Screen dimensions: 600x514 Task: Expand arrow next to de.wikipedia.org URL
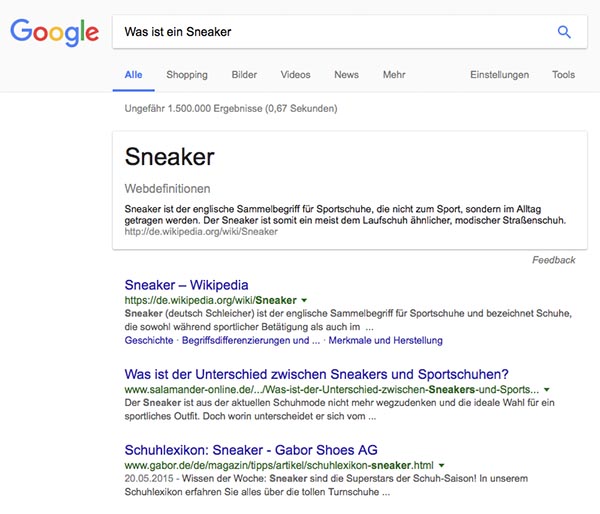click(304, 300)
